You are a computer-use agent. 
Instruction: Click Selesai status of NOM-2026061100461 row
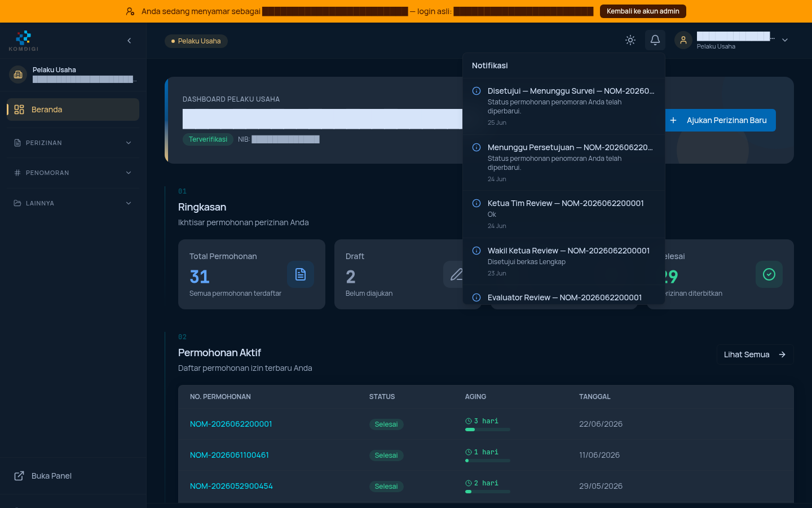pyautogui.click(x=386, y=456)
